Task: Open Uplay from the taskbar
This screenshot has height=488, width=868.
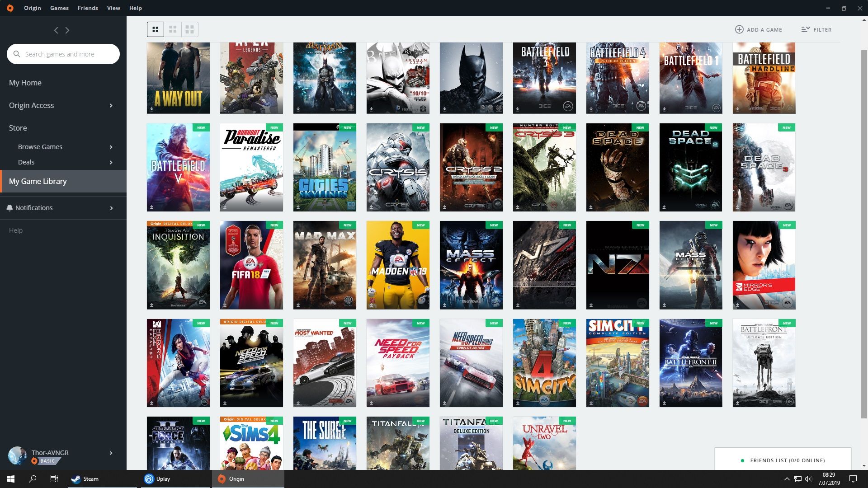Action: click(157, 479)
